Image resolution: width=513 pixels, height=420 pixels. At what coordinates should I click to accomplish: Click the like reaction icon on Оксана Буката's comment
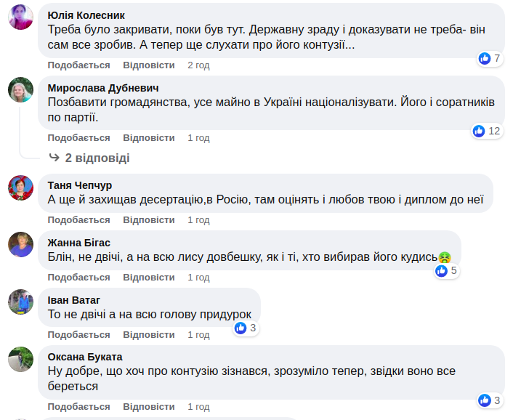(485, 400)
